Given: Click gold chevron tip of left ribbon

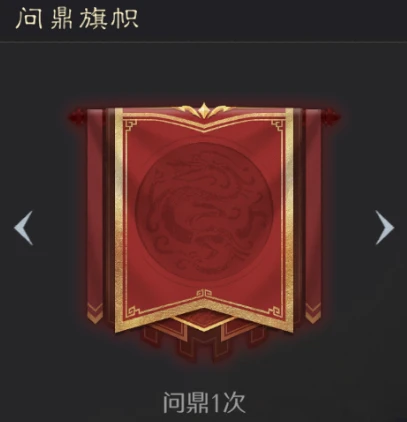Looking at the screenshot, I should [x=95, y=313].
